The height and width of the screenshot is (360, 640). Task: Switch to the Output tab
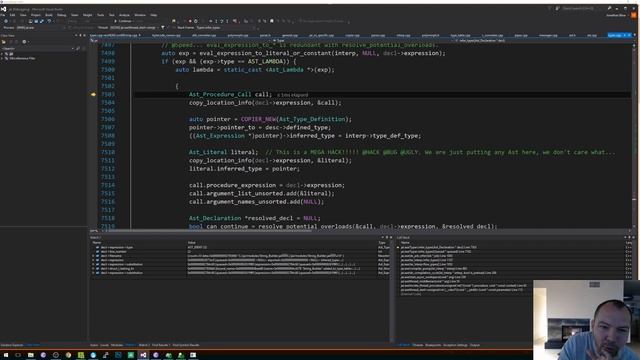[475, 345]
